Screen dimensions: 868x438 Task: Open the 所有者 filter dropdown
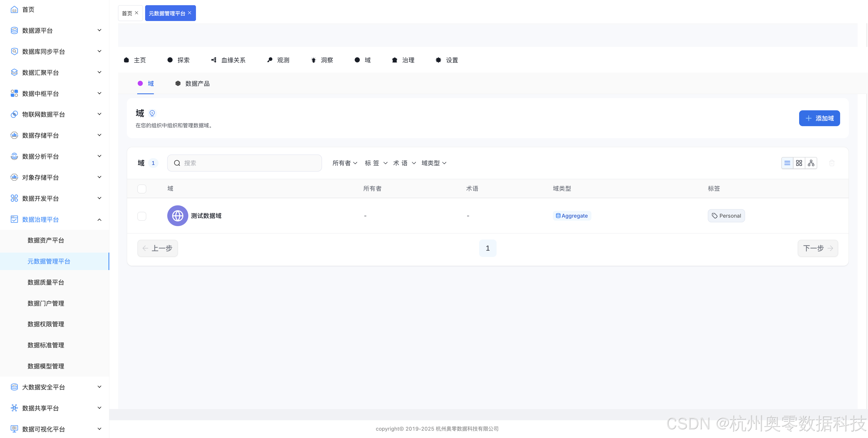point(345,163)
